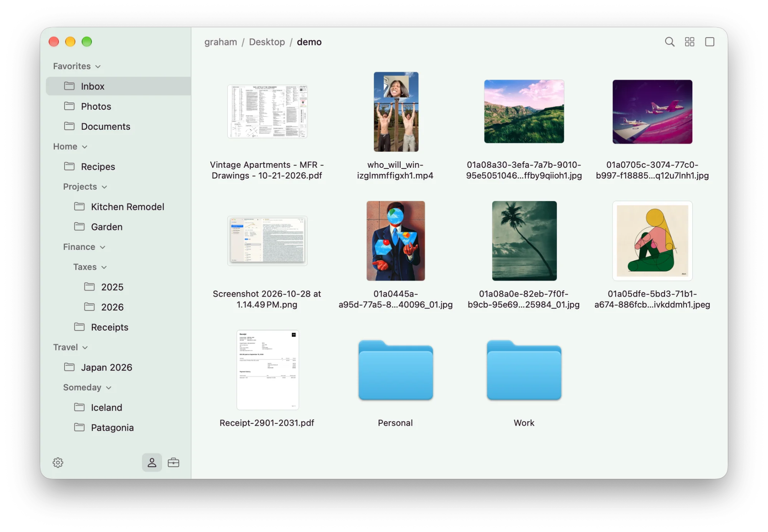Open the Work folder icon
This screenshot has width=768, height=532.
[524, 370]
